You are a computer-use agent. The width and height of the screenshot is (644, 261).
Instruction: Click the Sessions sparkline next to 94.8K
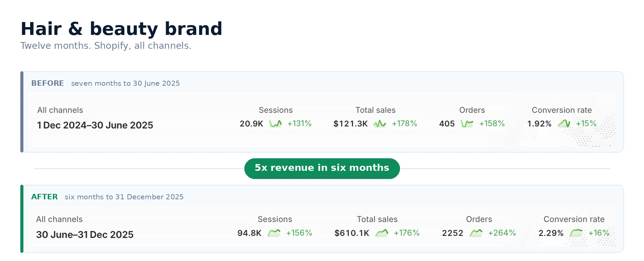274,233
